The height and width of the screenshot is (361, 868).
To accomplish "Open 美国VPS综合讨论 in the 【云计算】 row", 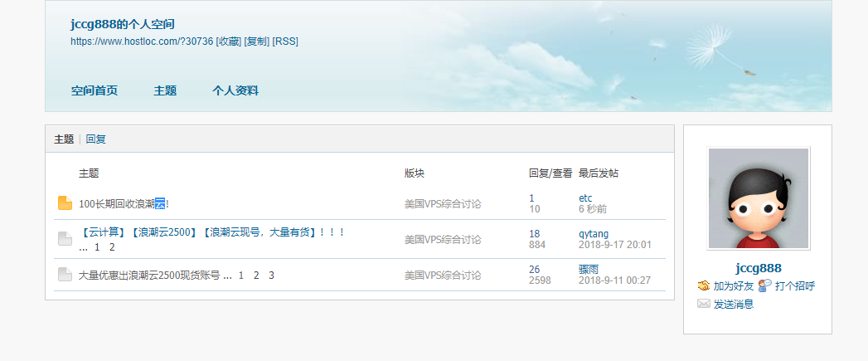I will (x=443, y=240).
